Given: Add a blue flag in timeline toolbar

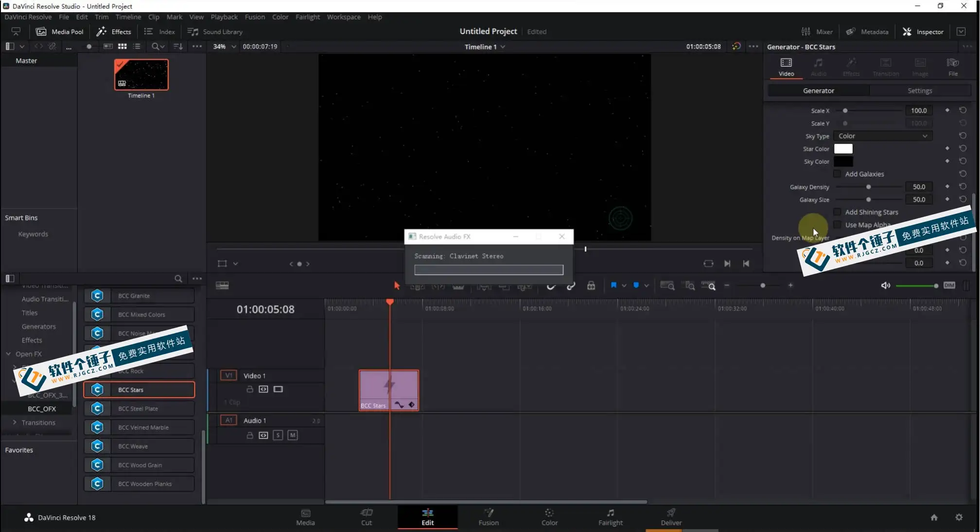Looking at the screenshot, I should point(613,285).
